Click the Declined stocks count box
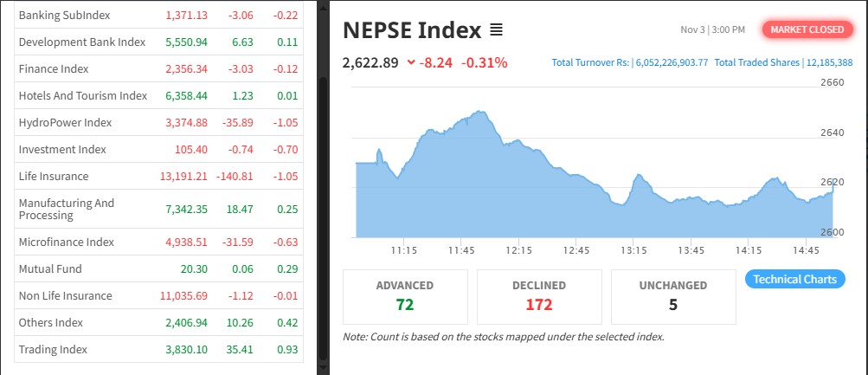The width and height of the screenshot is (868, 375). tap(539, 294)
